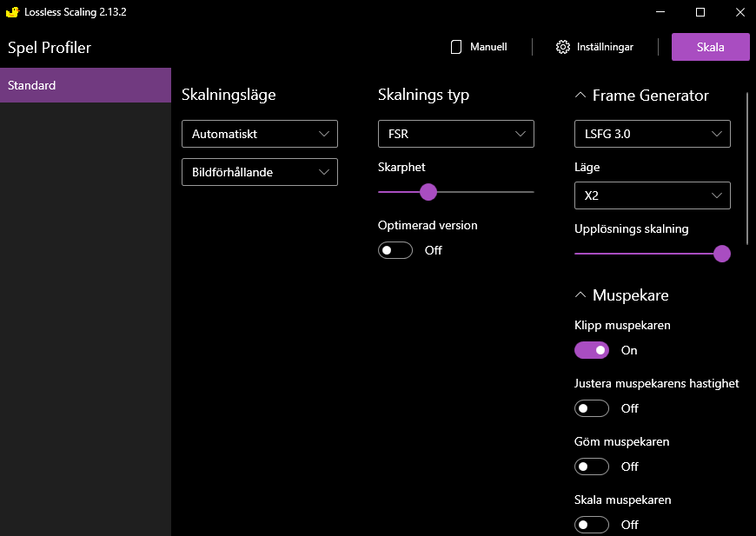Open the X2 Läge dropdown

pyautogui.click(x=653, y=195)
